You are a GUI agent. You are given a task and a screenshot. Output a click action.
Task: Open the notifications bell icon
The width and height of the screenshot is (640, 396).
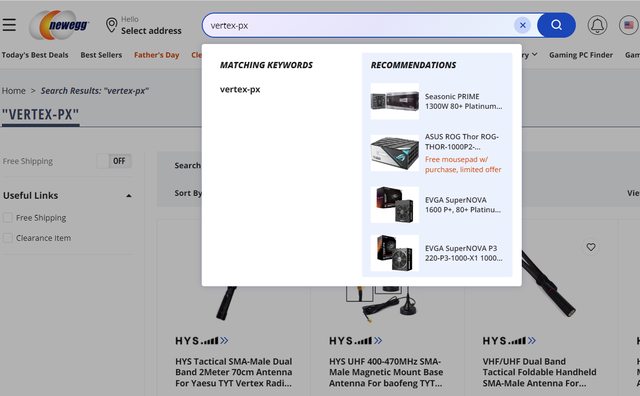pos(597,25)
